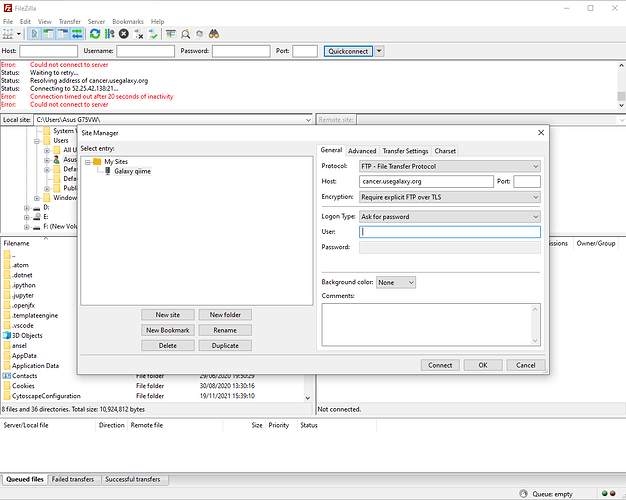
Task: Collapse the My Sites folder tree
Action: (x=88, y=161)
